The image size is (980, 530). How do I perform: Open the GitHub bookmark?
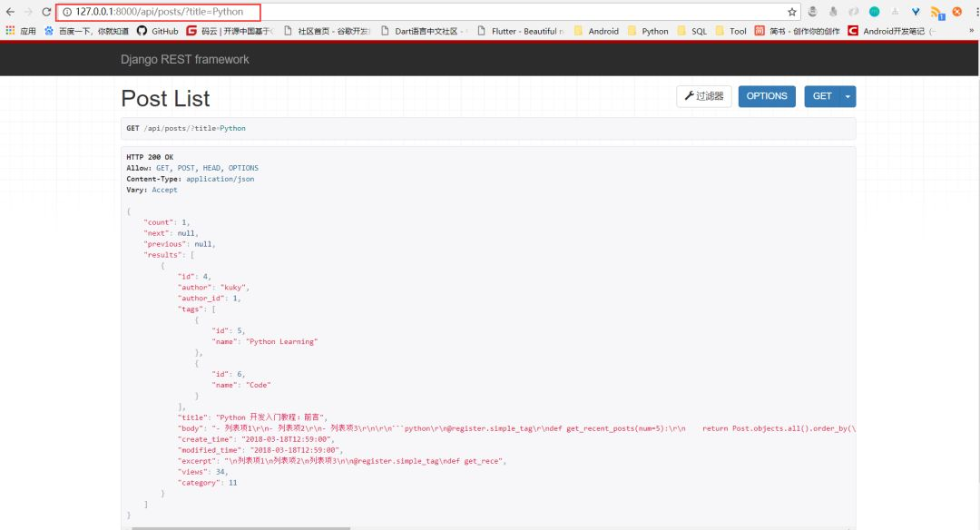click(158, 31)
